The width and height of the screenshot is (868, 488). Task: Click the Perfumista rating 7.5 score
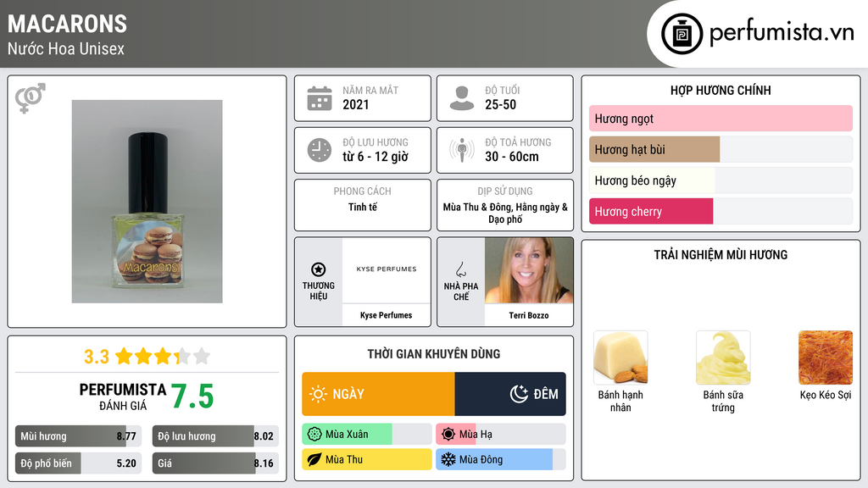192,396
